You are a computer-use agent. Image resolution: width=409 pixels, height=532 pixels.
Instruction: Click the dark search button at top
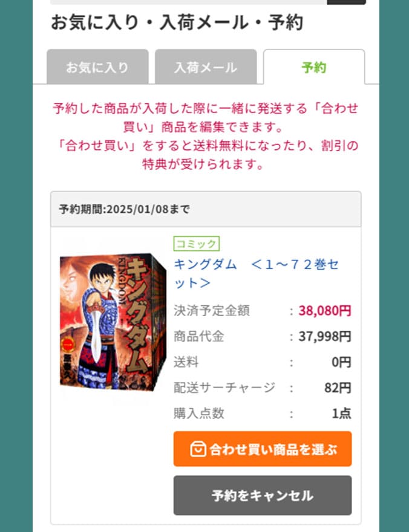[346, 2]
